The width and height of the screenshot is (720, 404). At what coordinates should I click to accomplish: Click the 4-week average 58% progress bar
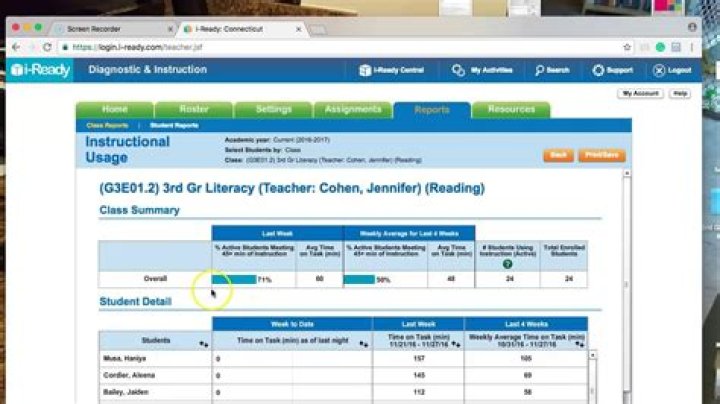pos(360,279)
